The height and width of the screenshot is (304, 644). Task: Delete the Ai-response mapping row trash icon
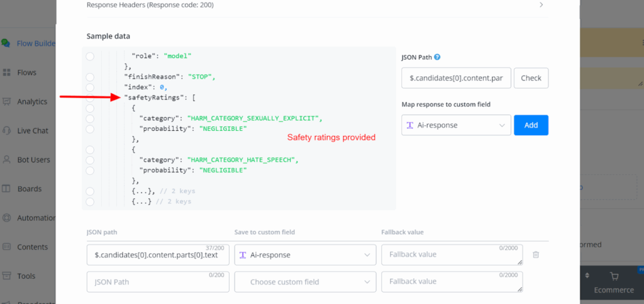(536, 254)
